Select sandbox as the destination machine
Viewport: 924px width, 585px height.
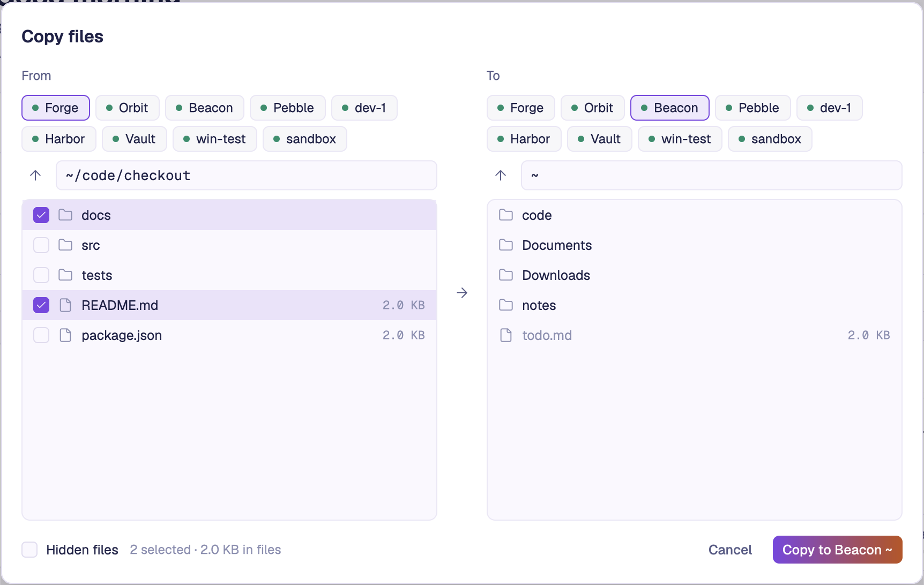pos(770,139)
